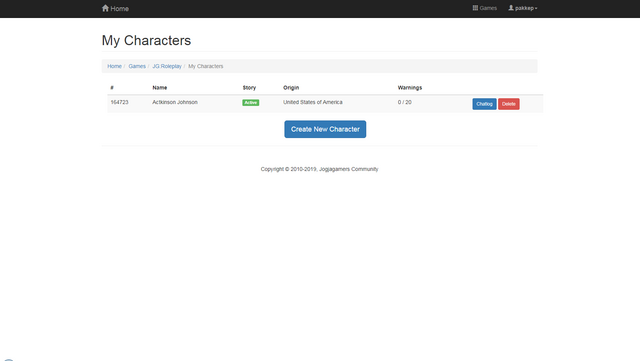
Task: Open the Home breadcrumb link
Action: click(x=114, y=66)
